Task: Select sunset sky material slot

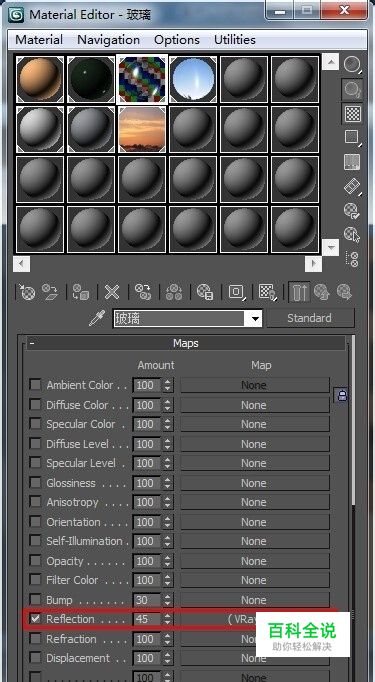Action: pos(142,129)
